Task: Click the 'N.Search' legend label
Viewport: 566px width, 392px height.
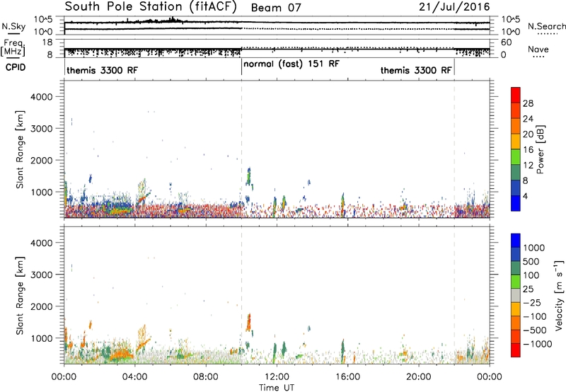Action: (x=546, y=26)
